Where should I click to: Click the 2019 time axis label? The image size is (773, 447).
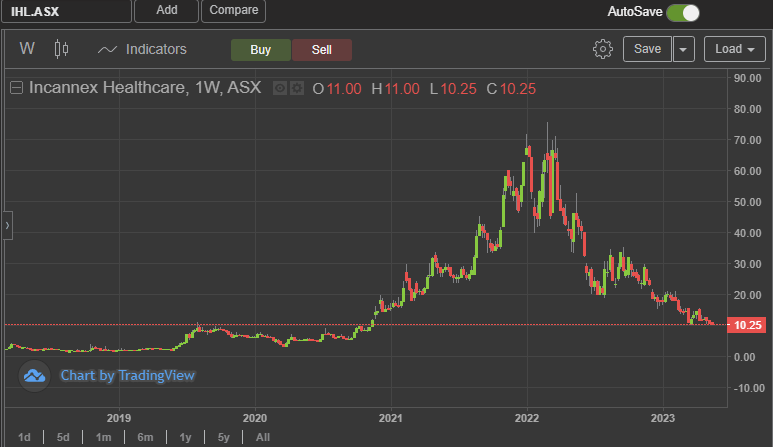(119, 418)
